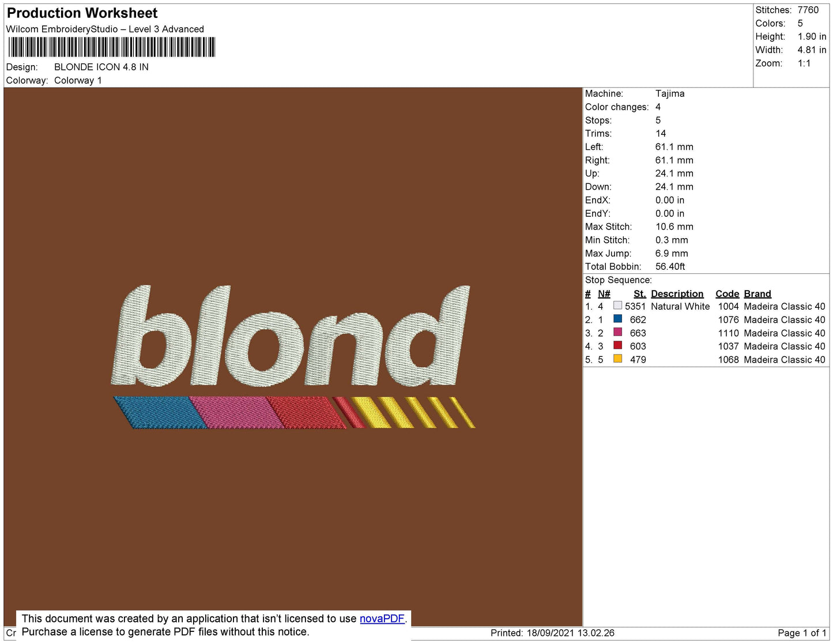
Task: Click thread code '1110' in stop sequence
Action: coord(728,333)
